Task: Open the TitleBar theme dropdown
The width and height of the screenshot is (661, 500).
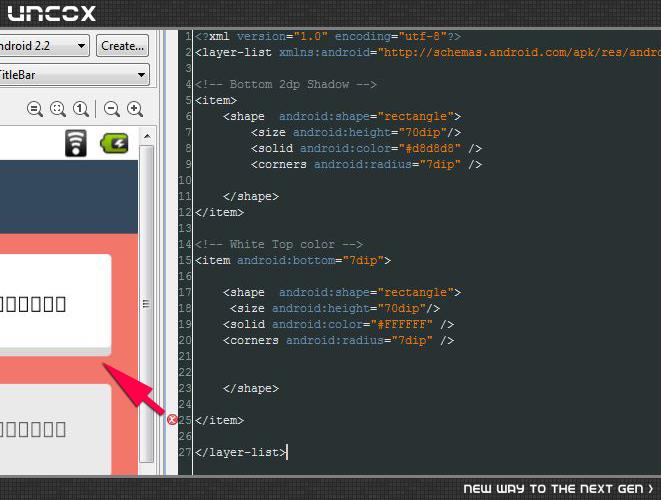Action: [74, 75]
